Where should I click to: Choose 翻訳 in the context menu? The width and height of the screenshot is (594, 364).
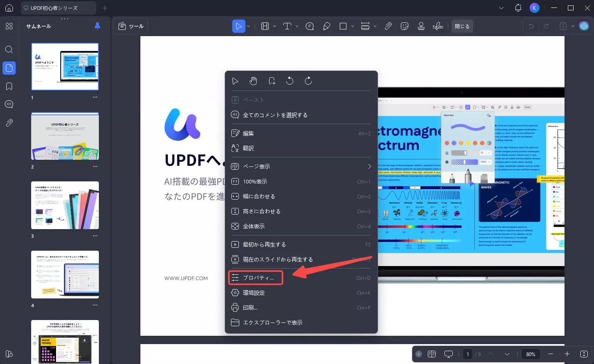point(301,148)
